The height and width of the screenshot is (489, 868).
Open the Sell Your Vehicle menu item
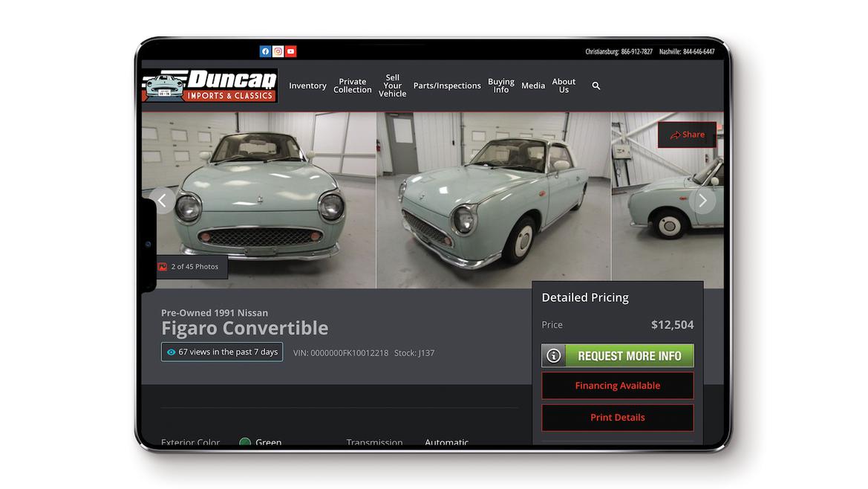[x=393, y=86]
